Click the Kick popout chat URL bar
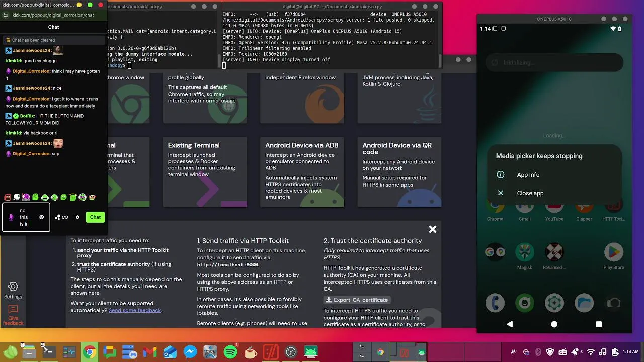The width and height of the screenshot is (644, 362). [x=53, y=15]
